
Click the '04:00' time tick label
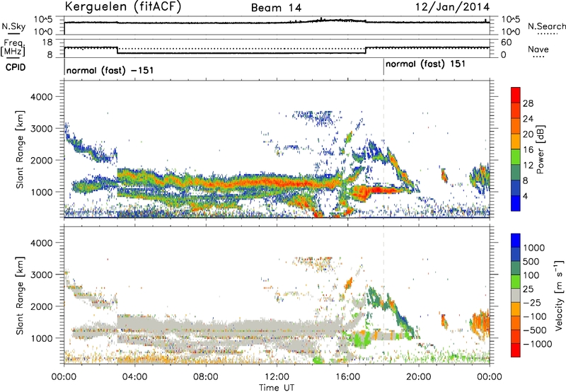[134, 377]
